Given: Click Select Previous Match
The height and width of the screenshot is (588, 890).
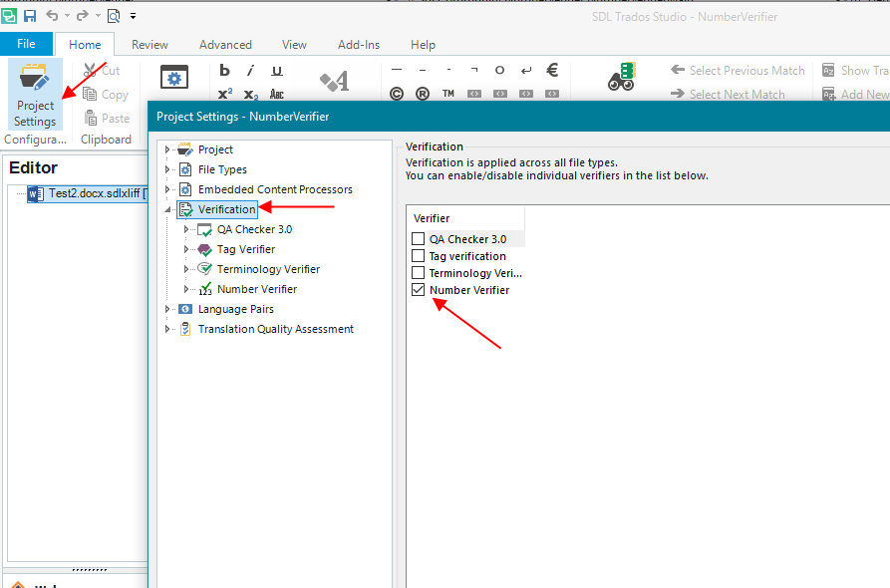Looking at the screenshot, I should pyautogui.click(x=738, y=71).
